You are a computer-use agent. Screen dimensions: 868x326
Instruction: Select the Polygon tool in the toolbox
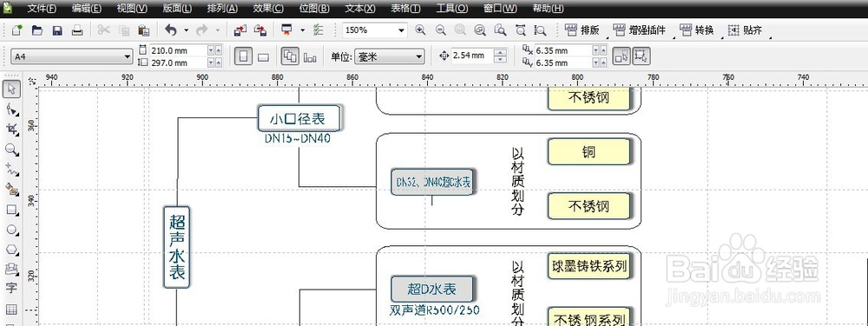click(x=11, y=249)
